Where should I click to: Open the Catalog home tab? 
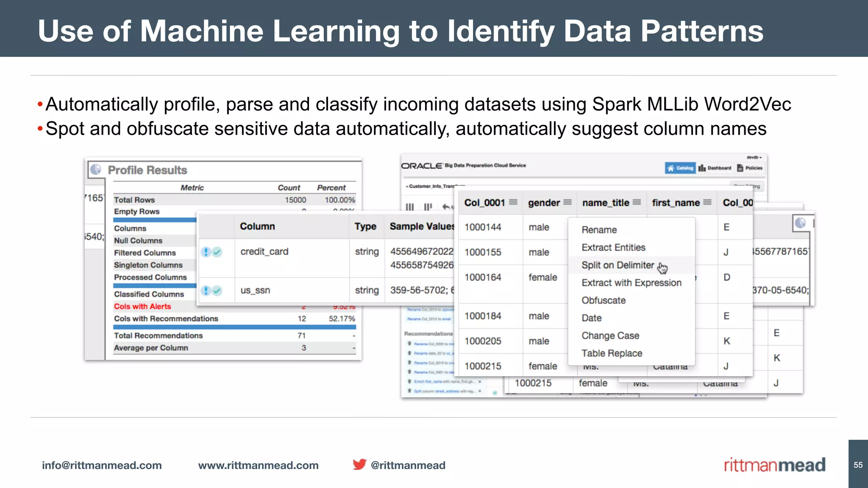680,168
